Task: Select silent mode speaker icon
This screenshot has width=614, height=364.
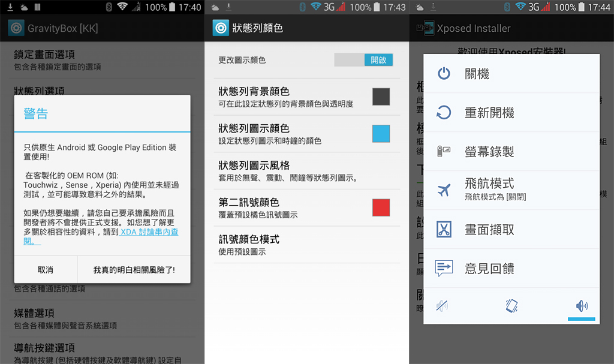Action: (x=442, y=306)
